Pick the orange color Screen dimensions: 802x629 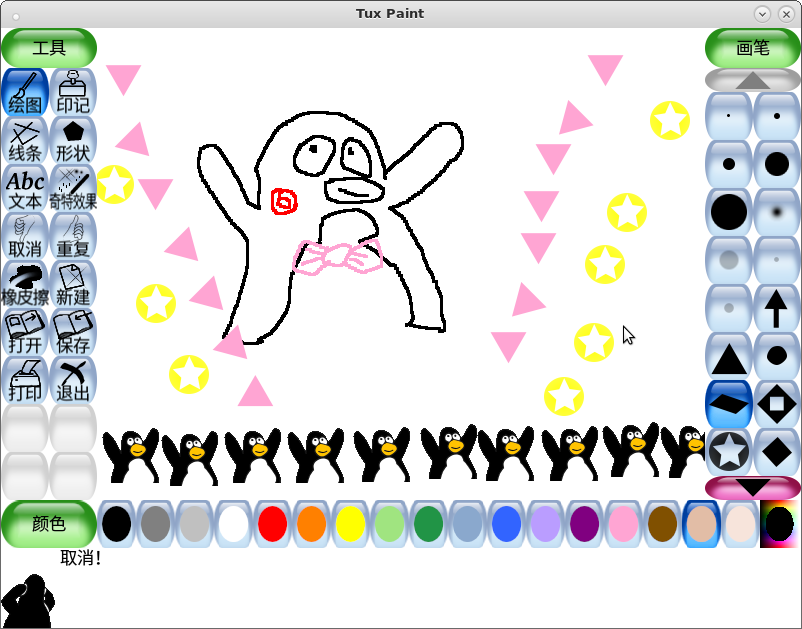pyautogui.click(x=311, y=524)
